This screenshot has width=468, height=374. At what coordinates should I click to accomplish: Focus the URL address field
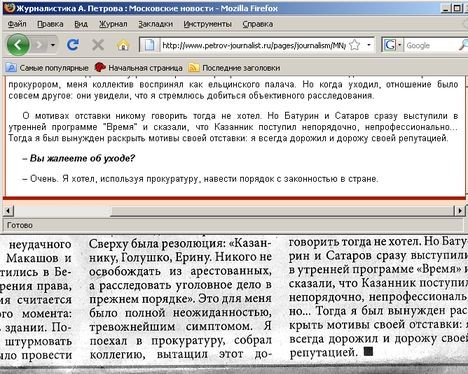253,45
